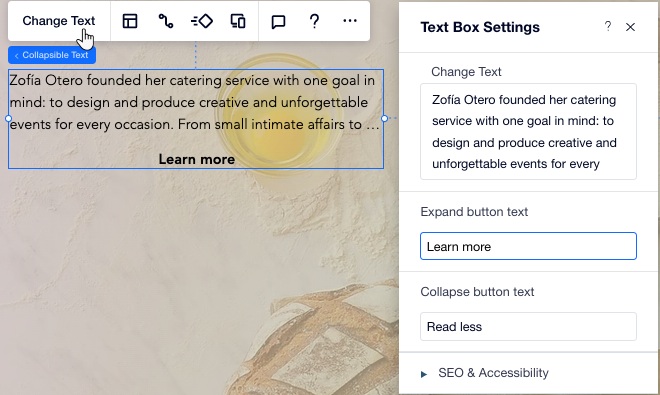The width and height of the screenshot is (660, 395).
Task: Click the Expand button text label
Action: click(x=474, y=212)
